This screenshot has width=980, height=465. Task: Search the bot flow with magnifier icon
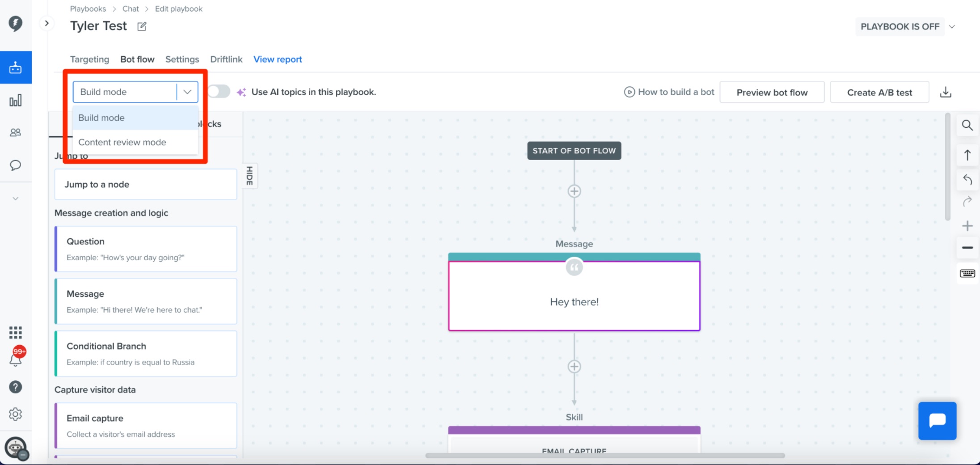(x=967, y=126)
